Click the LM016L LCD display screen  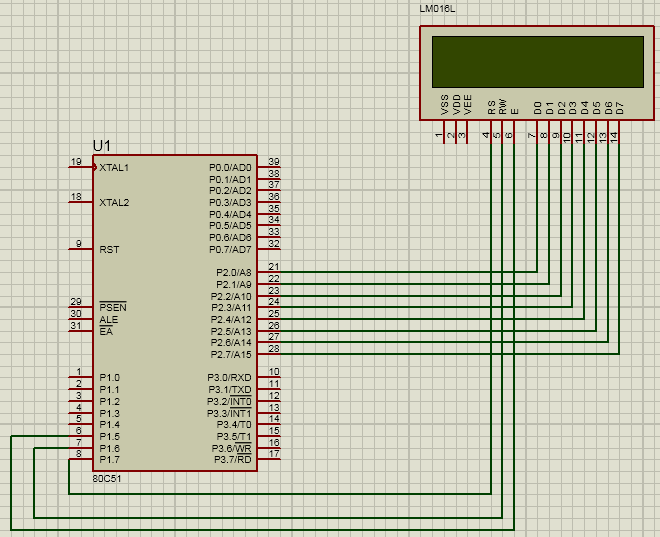(x=537, y=62)
